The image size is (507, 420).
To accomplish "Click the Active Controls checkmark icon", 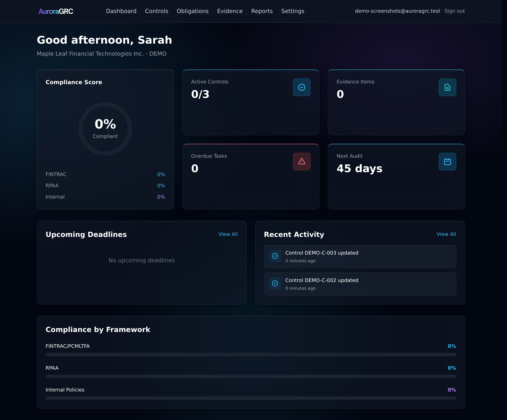I will coord(302,87).
